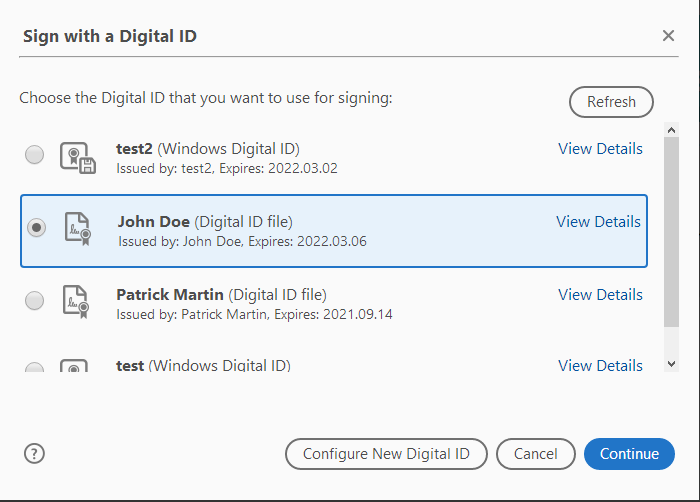Screen dimensions: 700x502
Task: Select the John Doe radio button
Action: click(37, 228)
